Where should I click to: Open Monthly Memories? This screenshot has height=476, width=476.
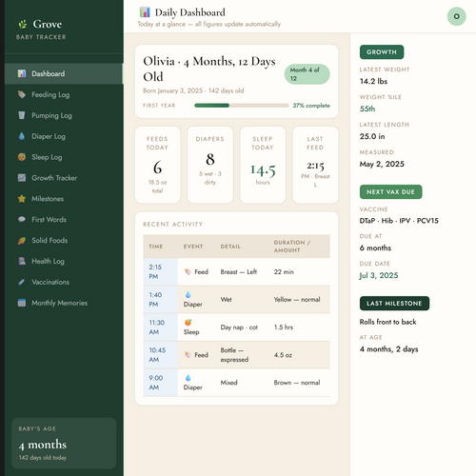pyautogui.click(x=64, y=303)
